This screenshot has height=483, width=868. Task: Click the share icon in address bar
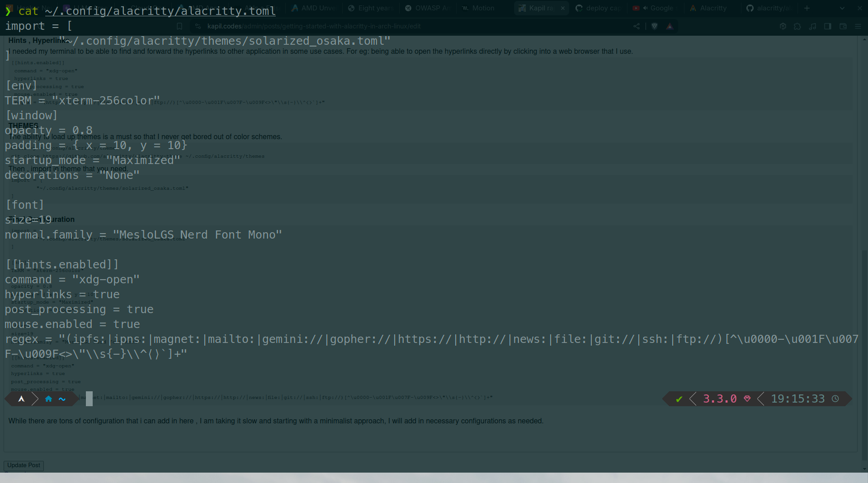(637, 26)
